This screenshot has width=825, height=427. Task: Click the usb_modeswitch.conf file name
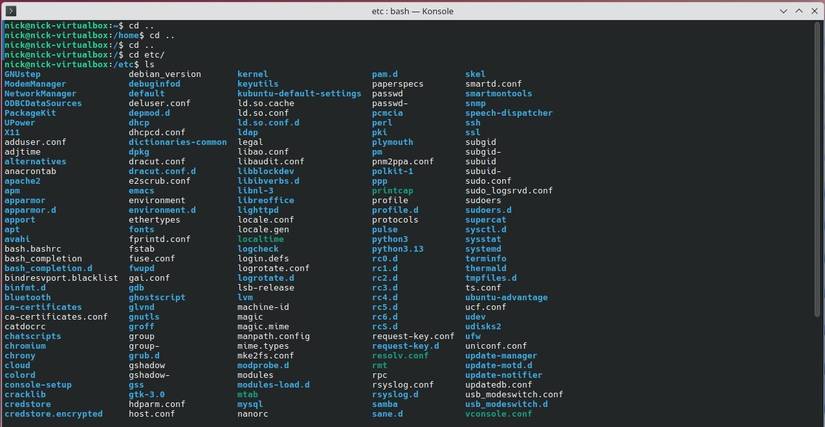click(x=514, y=394)
